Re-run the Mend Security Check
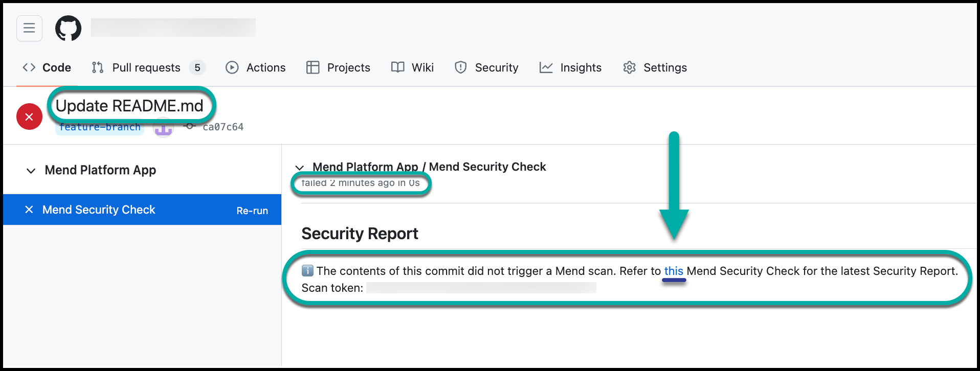 (x=252, y=211)
